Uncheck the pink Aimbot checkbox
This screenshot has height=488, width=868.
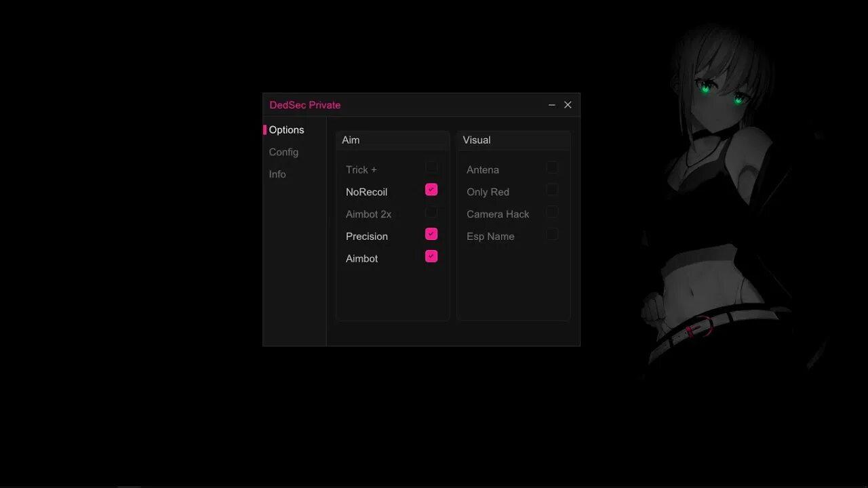point(431,256)
